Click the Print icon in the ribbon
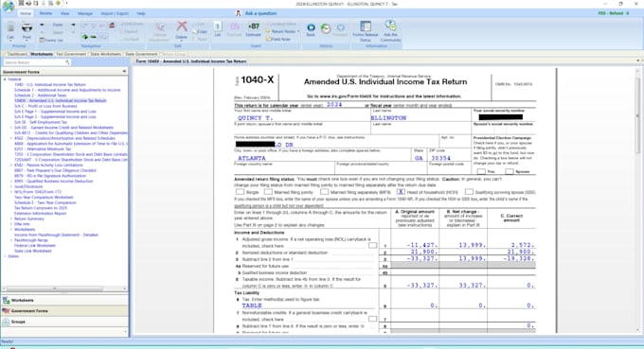Screen dimensions: 644x349 (x=27, y=27)
